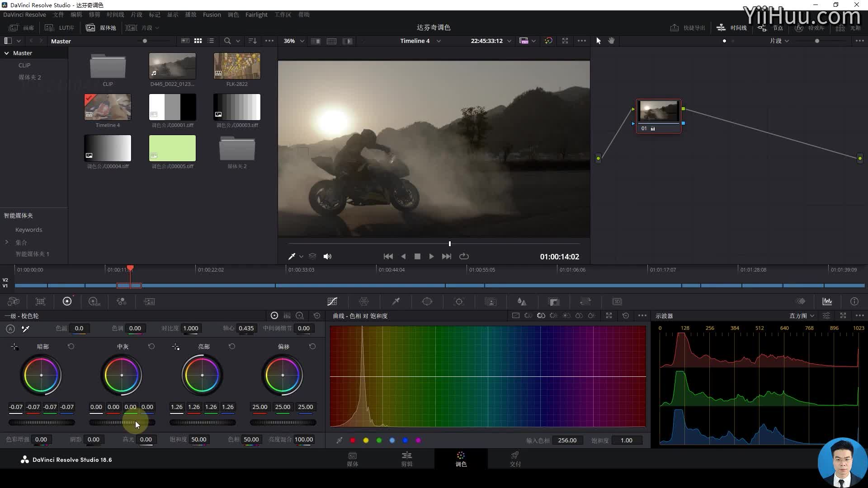Click the 媒体池 button
Viewport: 868px width, 488px height.
tap(101, 28)
